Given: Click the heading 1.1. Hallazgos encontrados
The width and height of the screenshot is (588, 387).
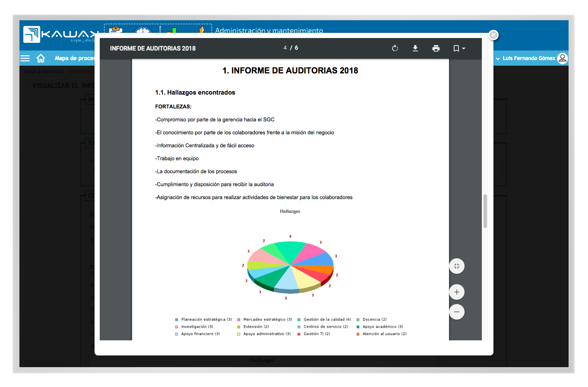Looking at the screenshot, I should [195, 92].
